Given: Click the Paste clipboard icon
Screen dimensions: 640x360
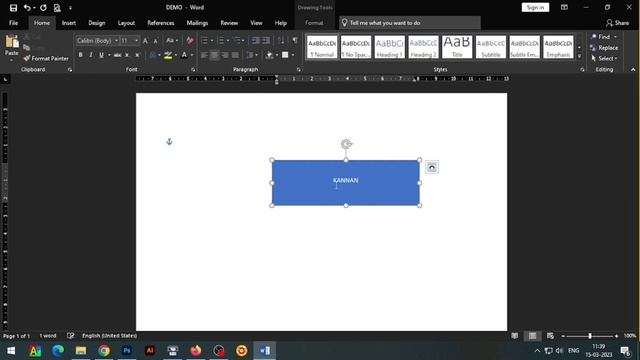Looking at the screenshot, I should pyautogui.click(x=12, y=41).
